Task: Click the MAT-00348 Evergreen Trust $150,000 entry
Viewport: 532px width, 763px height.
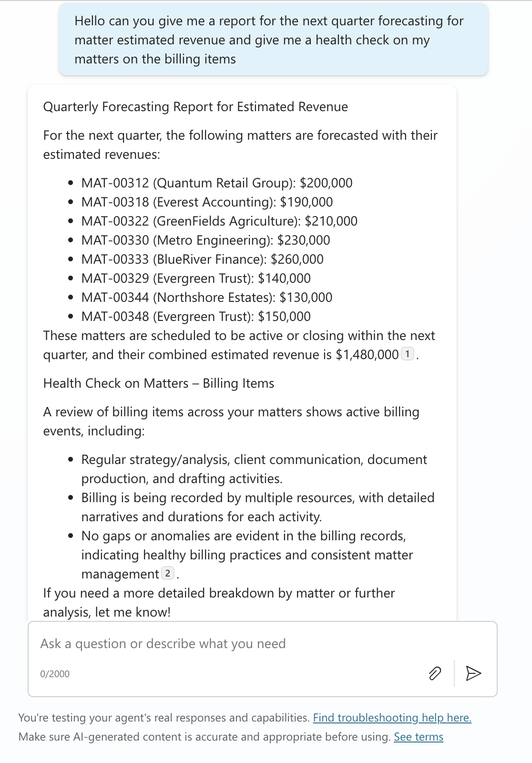Action: coord(196,317)
